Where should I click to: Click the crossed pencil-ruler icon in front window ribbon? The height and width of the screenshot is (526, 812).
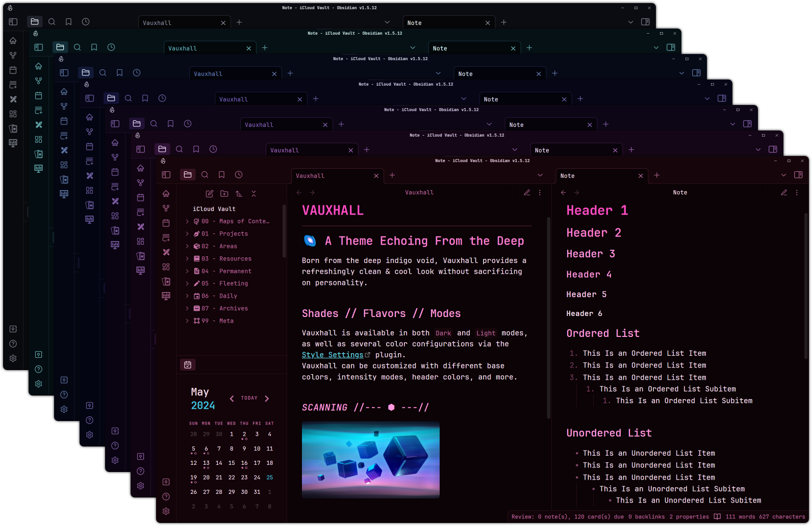tap(166, 252)
